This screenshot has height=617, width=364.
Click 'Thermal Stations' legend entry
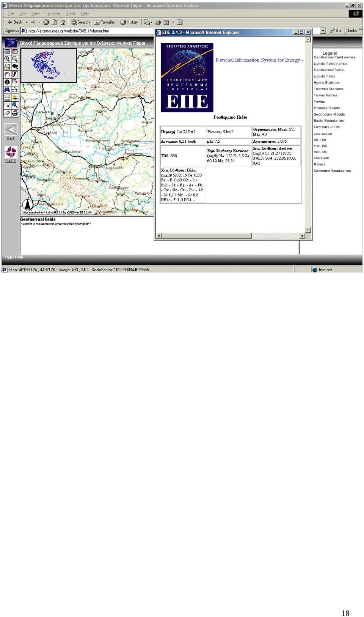328,89
